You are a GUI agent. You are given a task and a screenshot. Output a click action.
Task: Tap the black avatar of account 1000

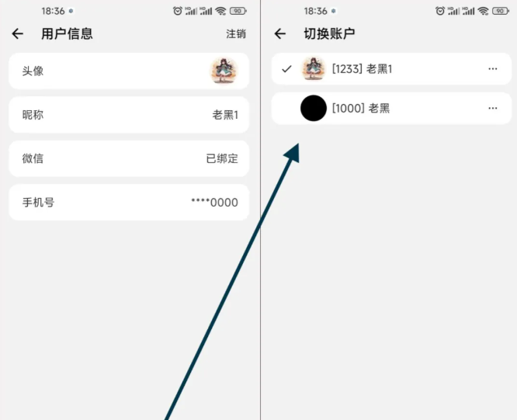point(314,108)
